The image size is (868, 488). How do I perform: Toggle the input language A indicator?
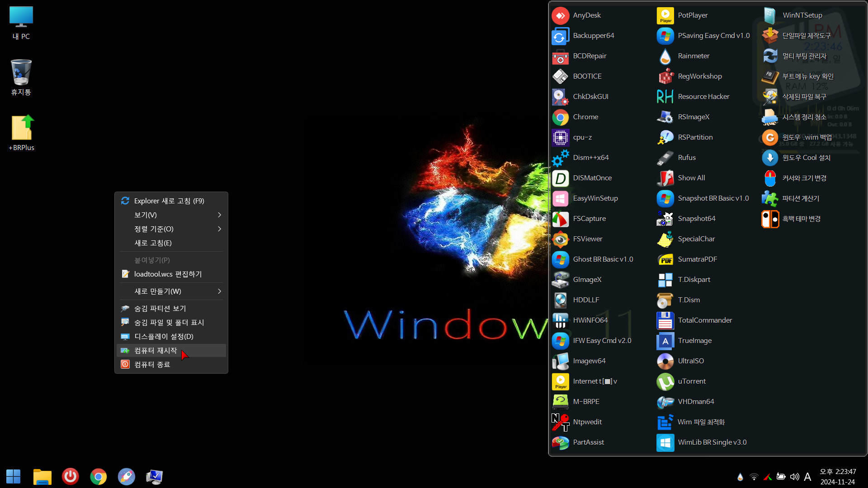pos(807,477)
